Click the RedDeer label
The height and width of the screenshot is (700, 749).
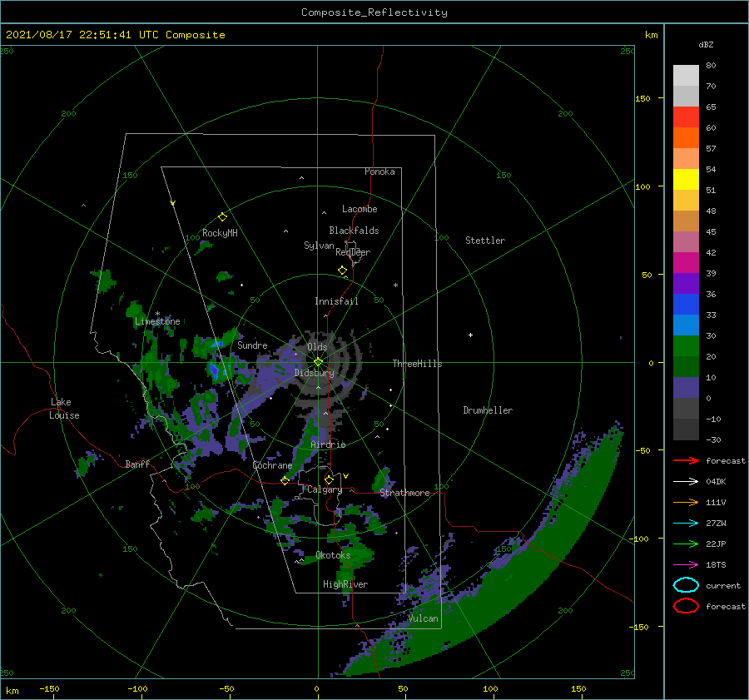(x=353, y=252)
